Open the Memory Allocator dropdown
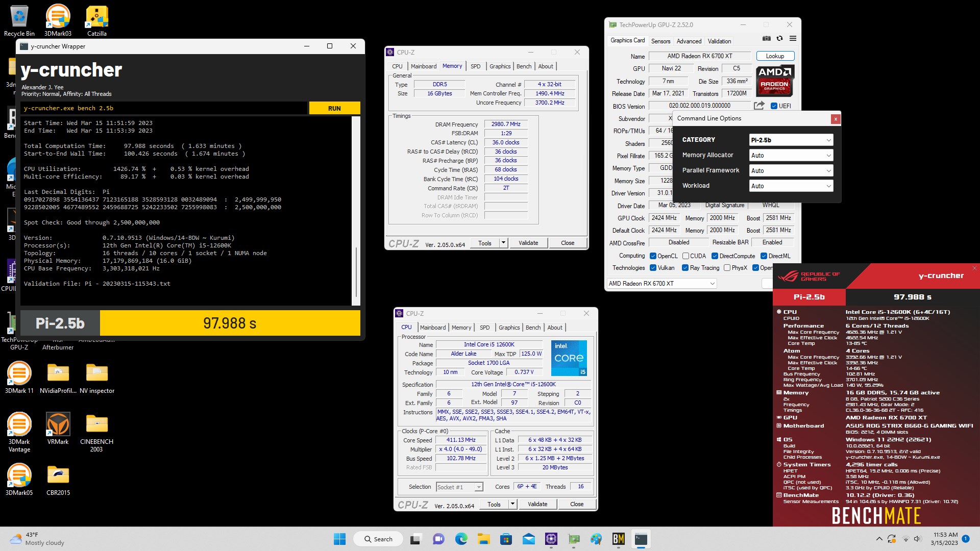This screenshot has height=551, width=980. click(x=791, y=155)
